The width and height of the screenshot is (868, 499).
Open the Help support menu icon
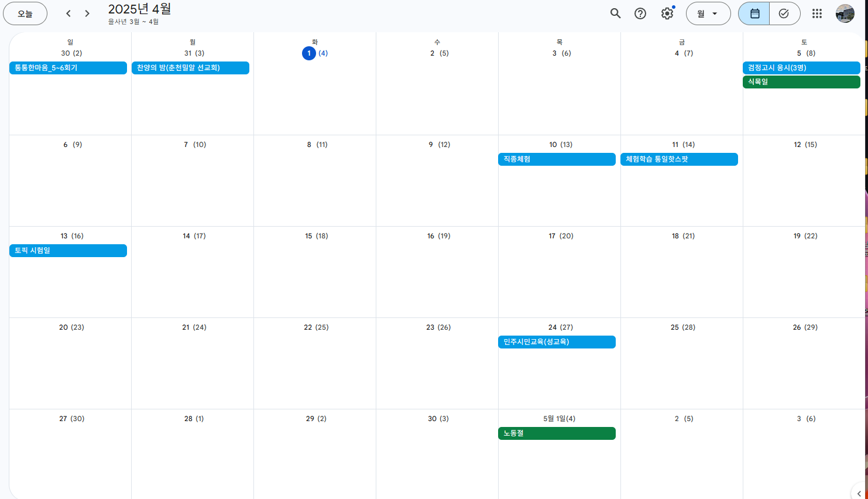click(x=640, y=13)
